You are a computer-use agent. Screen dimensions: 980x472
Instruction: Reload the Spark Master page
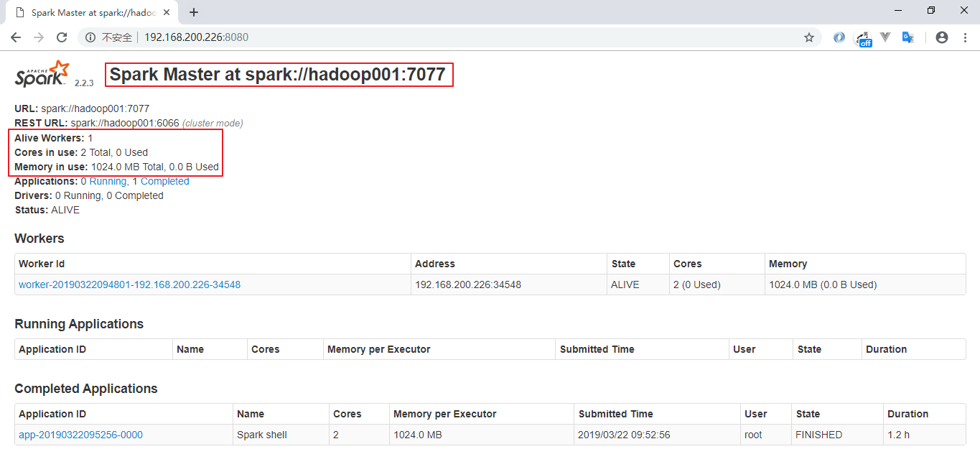click(62, 37)
